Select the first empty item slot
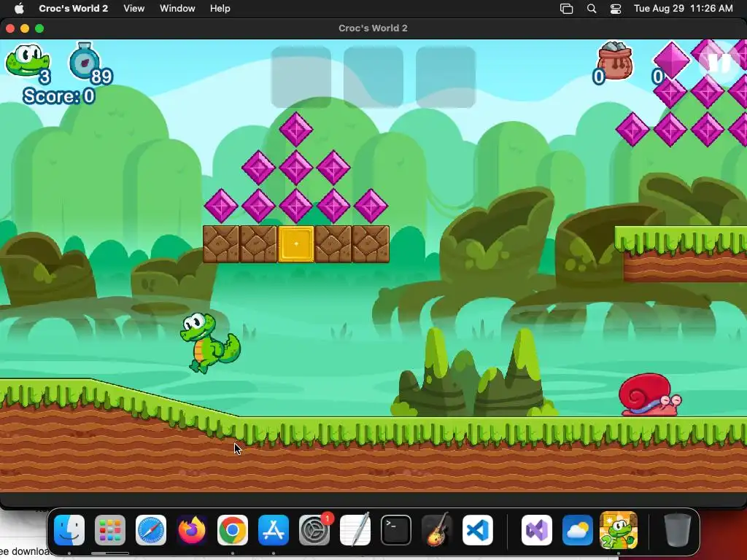The image size is (747, 560). point(301,77)
